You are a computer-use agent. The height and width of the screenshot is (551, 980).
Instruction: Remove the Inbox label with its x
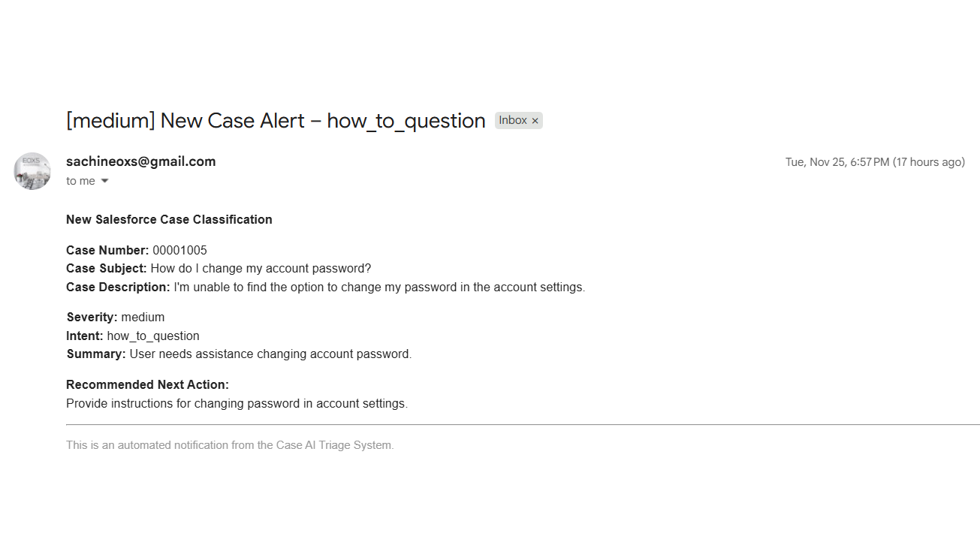[x=535, y=121]
